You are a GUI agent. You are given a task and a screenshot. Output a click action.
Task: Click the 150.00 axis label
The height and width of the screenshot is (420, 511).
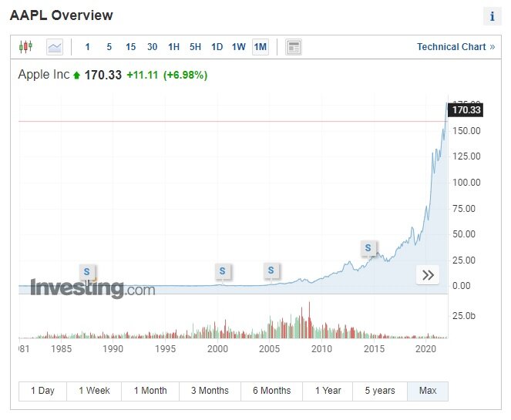[466, 131]
